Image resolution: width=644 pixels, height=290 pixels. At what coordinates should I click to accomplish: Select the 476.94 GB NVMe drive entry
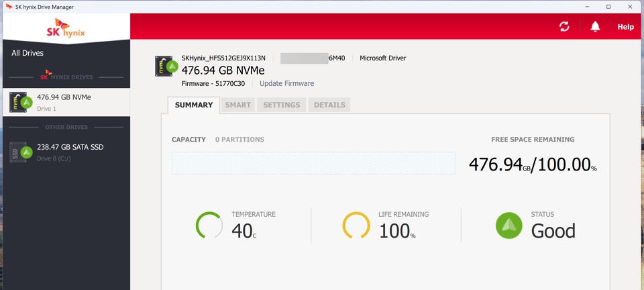click(66, 102)
